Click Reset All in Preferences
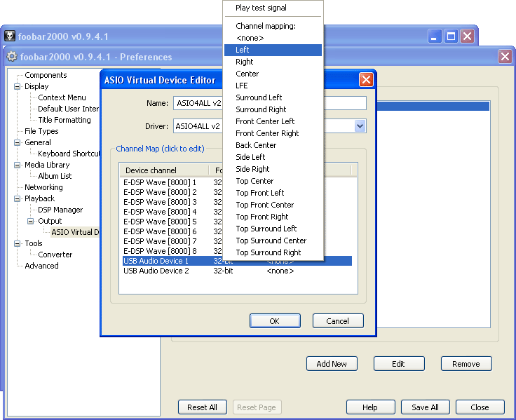The height and width of the screenshot is (420, 516). (203, 407)
